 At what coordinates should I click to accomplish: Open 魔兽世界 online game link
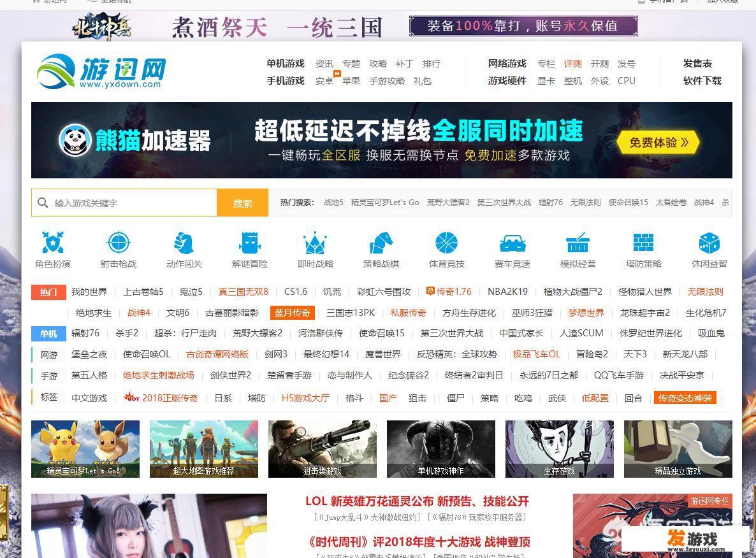383,355
